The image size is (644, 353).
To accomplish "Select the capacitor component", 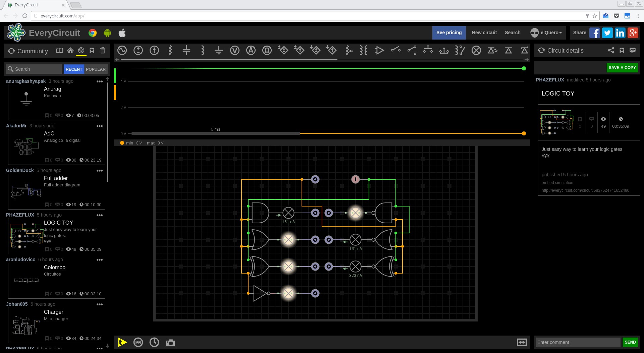I will coord(186,51).
